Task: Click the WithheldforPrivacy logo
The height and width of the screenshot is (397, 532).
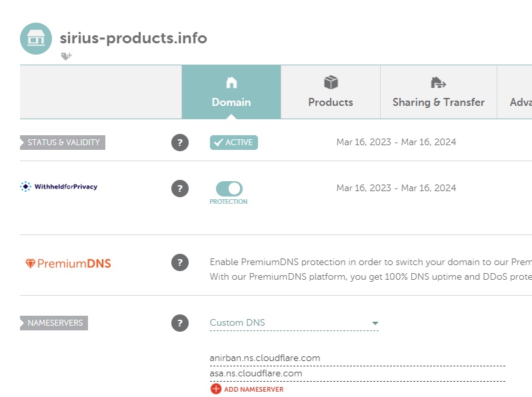Action: (59, 187)
